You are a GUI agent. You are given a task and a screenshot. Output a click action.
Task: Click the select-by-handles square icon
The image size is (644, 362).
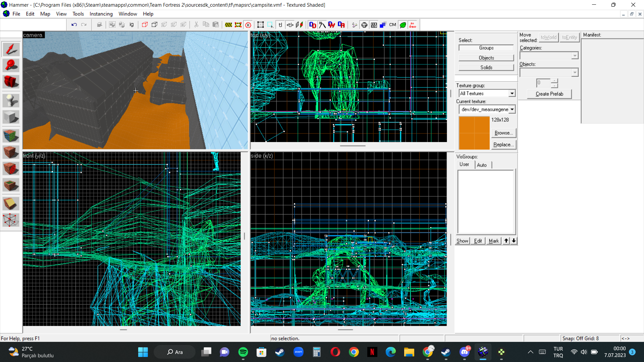[x=261, y=25]
